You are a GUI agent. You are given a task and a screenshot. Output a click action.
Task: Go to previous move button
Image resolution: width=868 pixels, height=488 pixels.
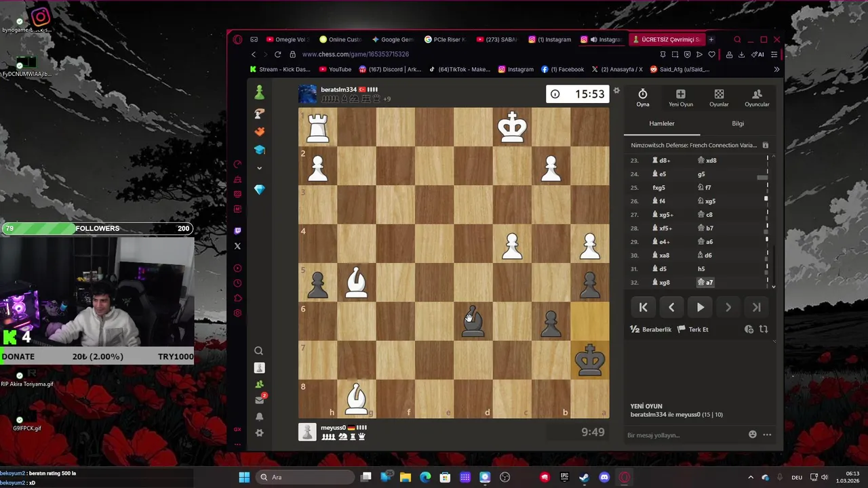click(x=671, y=307)
